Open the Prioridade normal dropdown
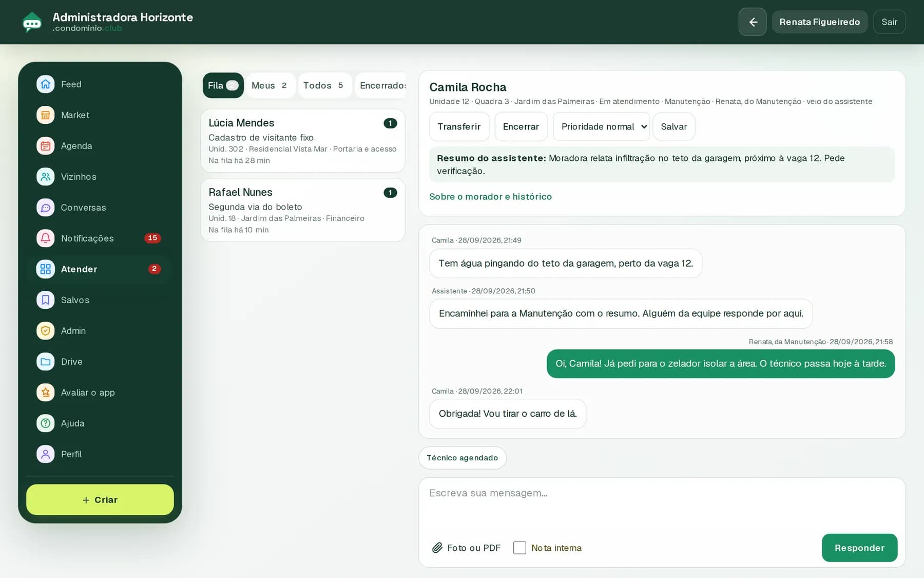The height and width of the screenshot is (578, 924). (x=602, y=126)
